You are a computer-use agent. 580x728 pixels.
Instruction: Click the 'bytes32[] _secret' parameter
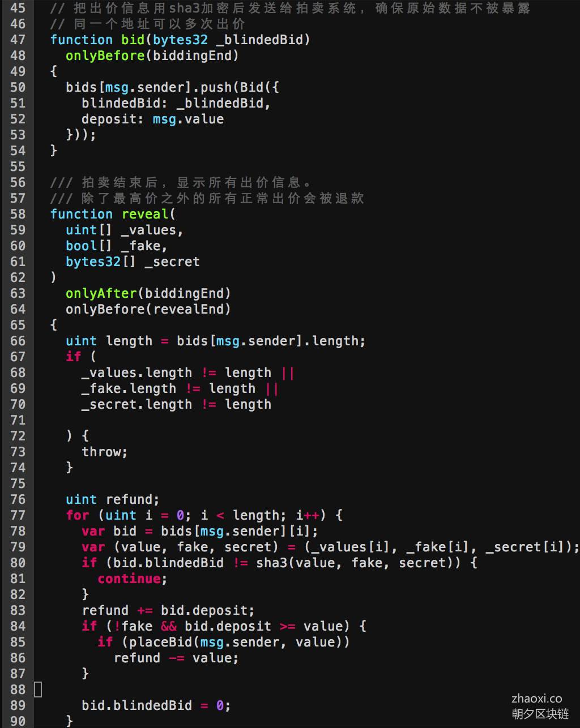pos(133,262)
